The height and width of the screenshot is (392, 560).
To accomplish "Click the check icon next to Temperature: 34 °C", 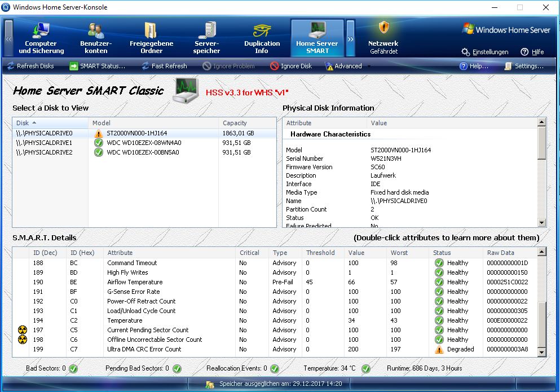I will pos(365,369).
